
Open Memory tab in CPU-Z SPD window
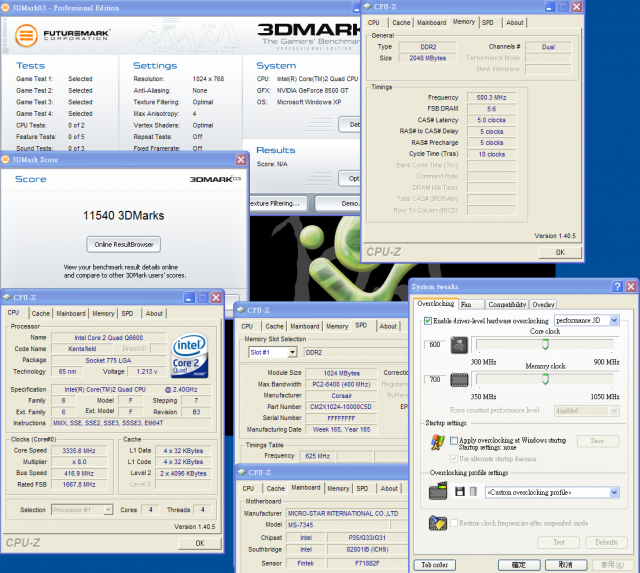[337, 326]
